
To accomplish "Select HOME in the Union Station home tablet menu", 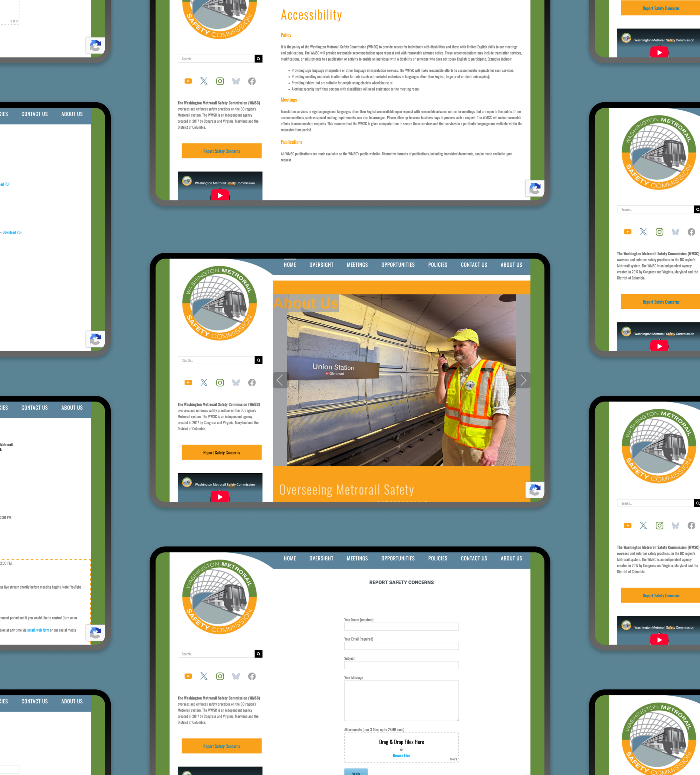I will pos(290,265).
